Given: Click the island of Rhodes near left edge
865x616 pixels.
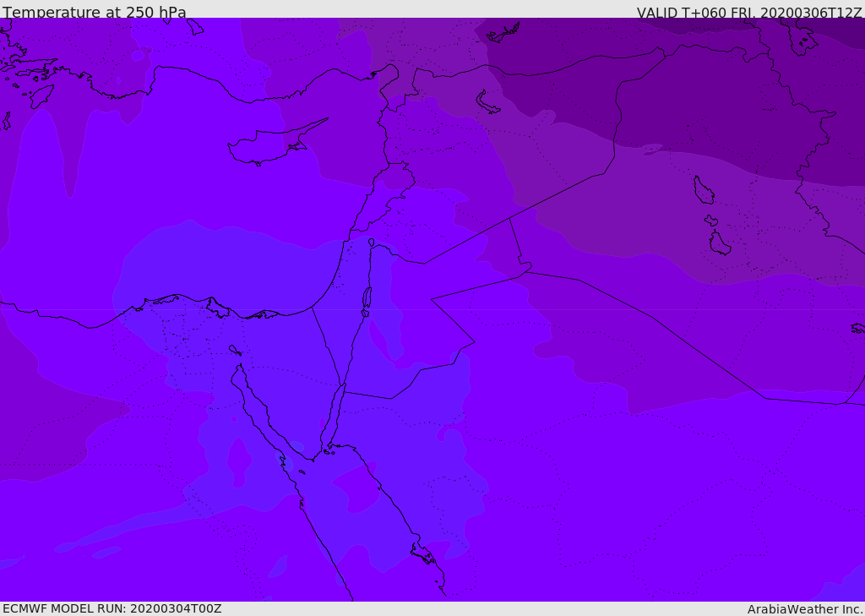Looking at the screenshot, I should point(41,95).
